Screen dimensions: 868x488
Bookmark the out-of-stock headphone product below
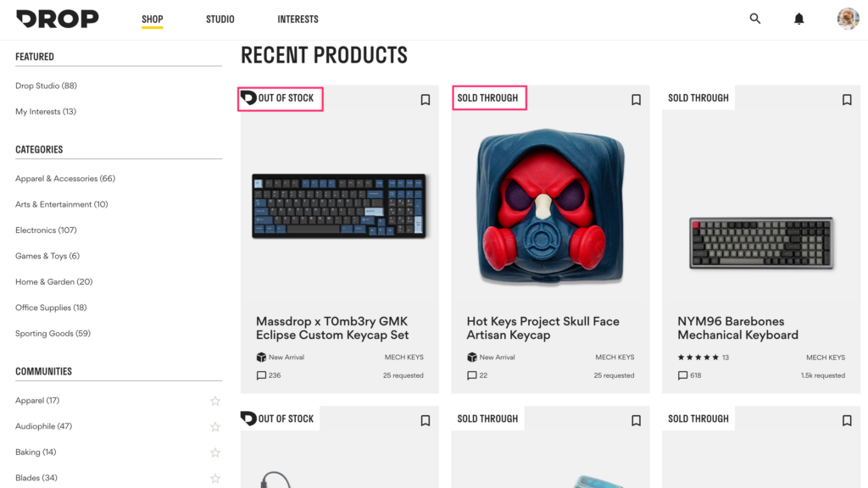point(425,419)
